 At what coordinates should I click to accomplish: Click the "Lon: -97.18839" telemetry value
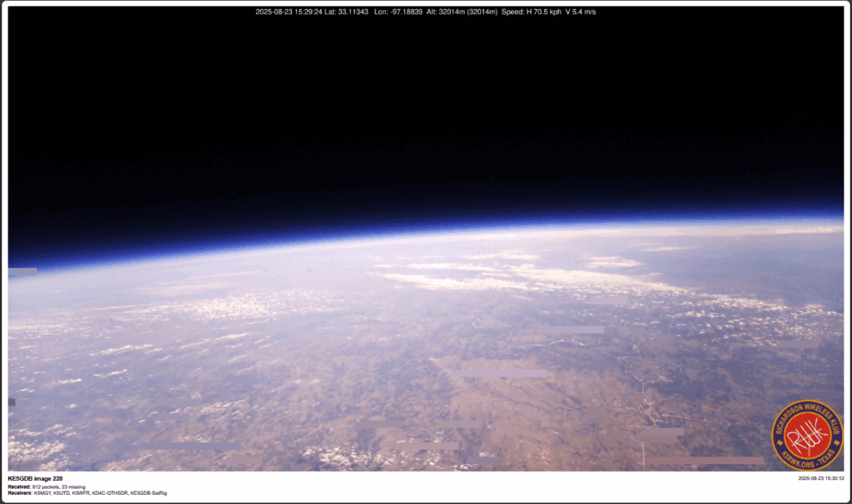tap(399, 12)
